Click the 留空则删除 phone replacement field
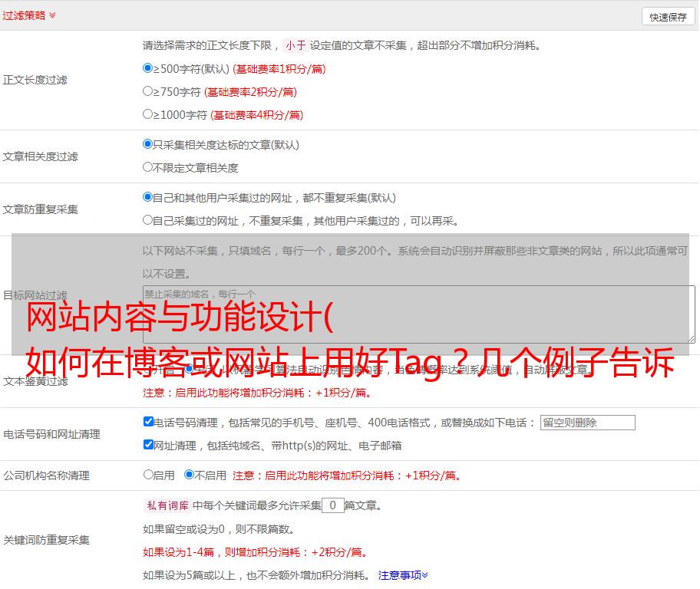Image resolution: width=700 pixels, height=589 pixels. (587, 423)
